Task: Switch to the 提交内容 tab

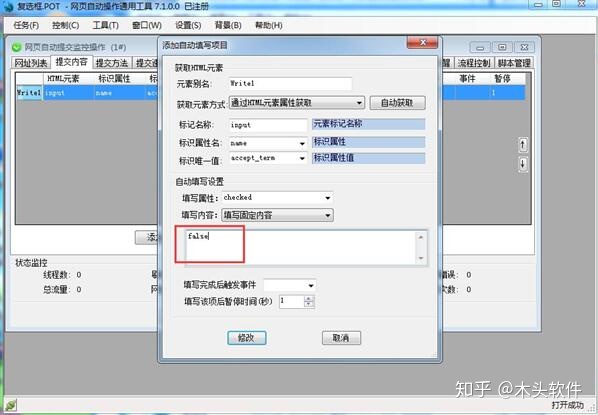Action: (x=71, y=62)
